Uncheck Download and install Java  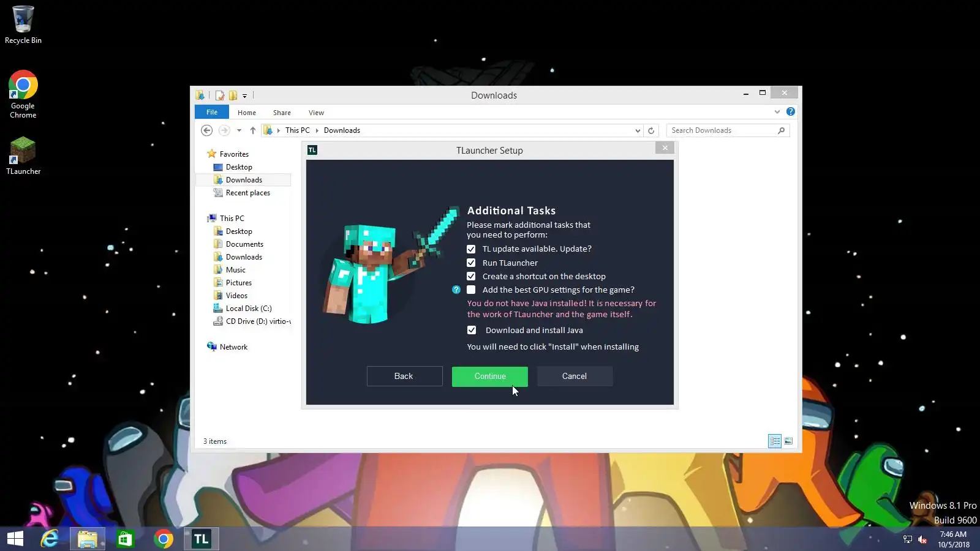[472, 330]
